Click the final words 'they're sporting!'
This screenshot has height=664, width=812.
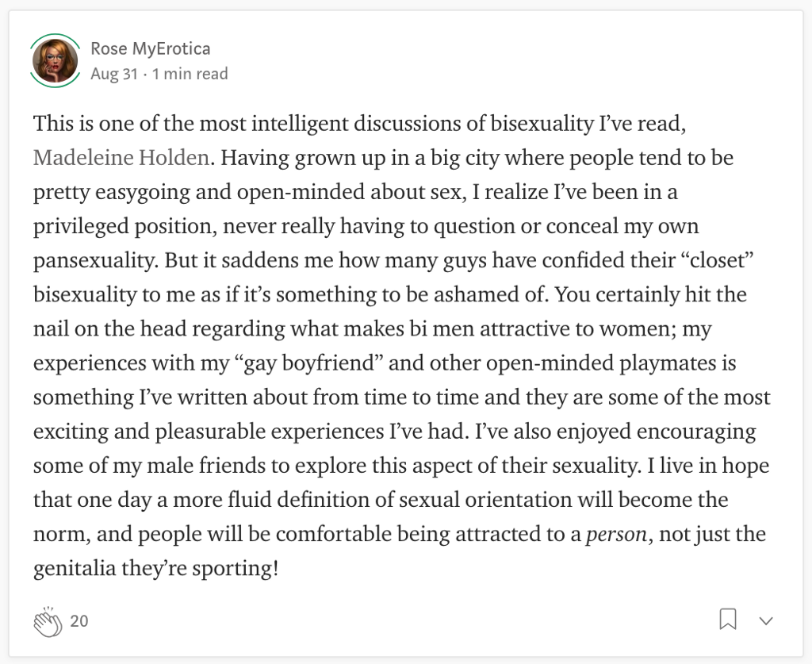click(200, 569)
